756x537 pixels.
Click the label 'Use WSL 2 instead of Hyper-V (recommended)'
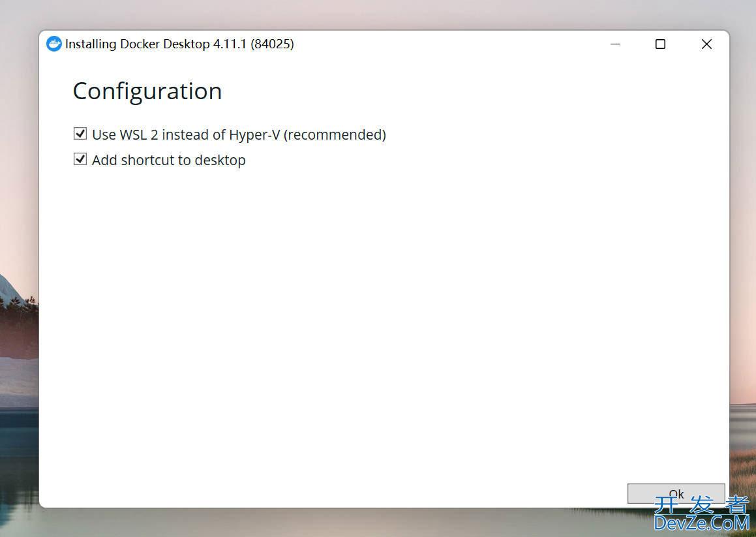point(239,134)
